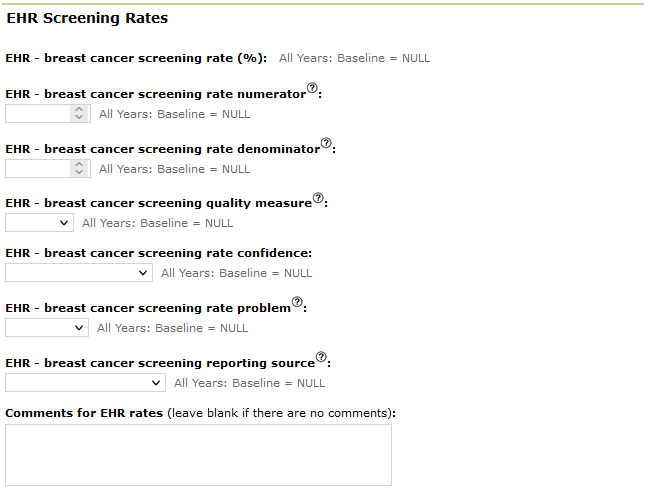Show help for screening rate problem
The height and width of the screenshot is (491, 645).
297,302
